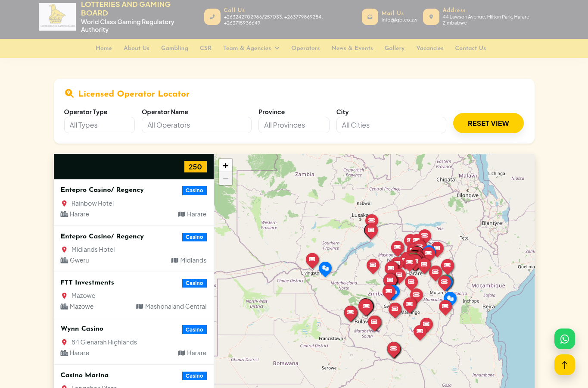Click the scroll-to-top arrow button
The image size is (588, 388).
pyautogui.click(x=564, y=365)
